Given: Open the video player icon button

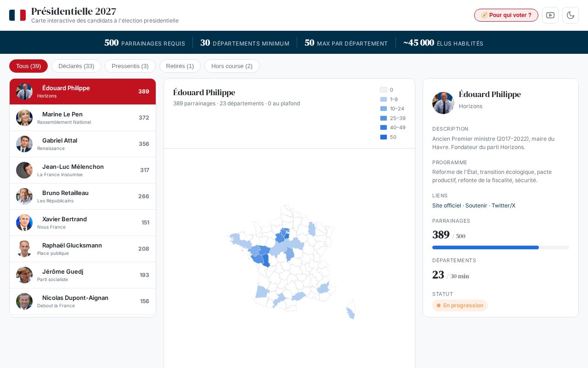Looking at the screenshot, I should click(550, 15).
